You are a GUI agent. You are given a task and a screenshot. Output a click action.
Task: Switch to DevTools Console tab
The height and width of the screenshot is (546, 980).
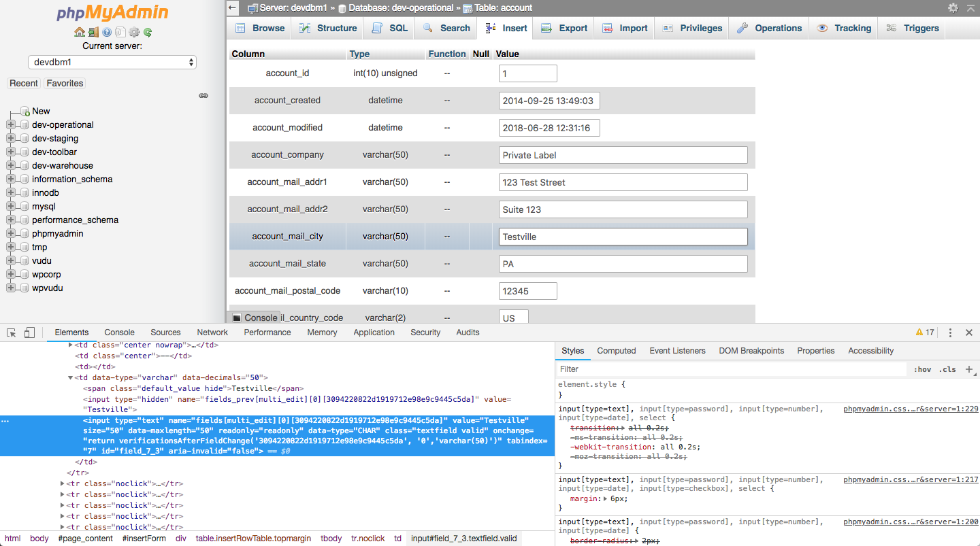coord(119,332)
